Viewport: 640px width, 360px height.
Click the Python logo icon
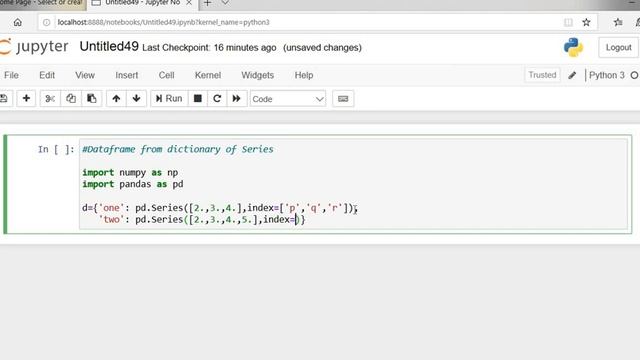tap(573, 47)
